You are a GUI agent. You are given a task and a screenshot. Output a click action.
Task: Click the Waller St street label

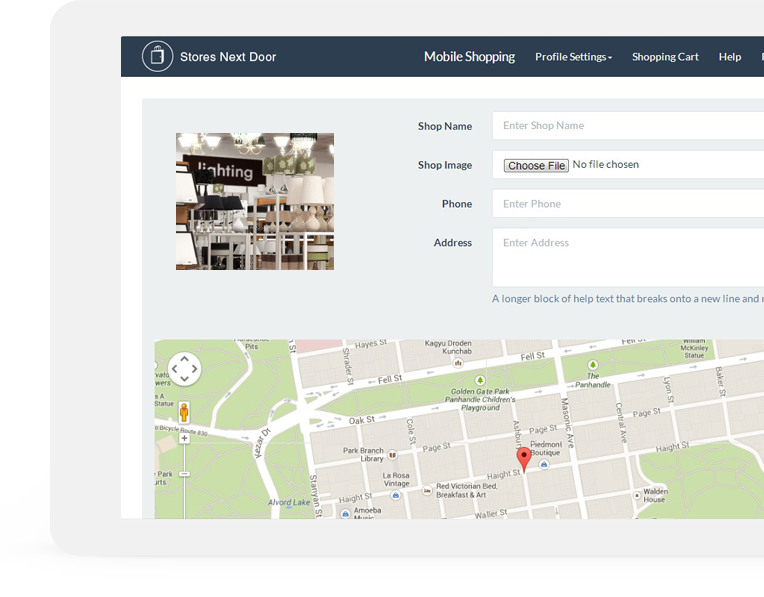click(491, 514)
